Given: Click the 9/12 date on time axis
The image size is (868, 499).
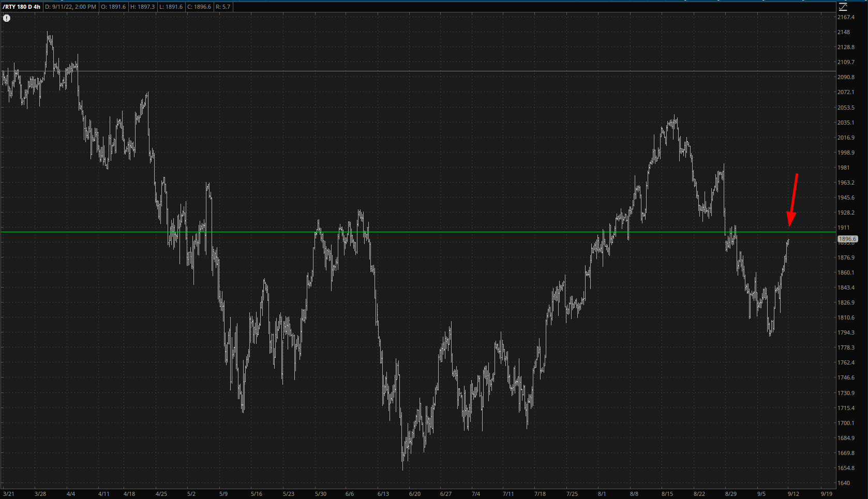Looking at the screenshot, I should pyautogui.click(x=793, y=494).
